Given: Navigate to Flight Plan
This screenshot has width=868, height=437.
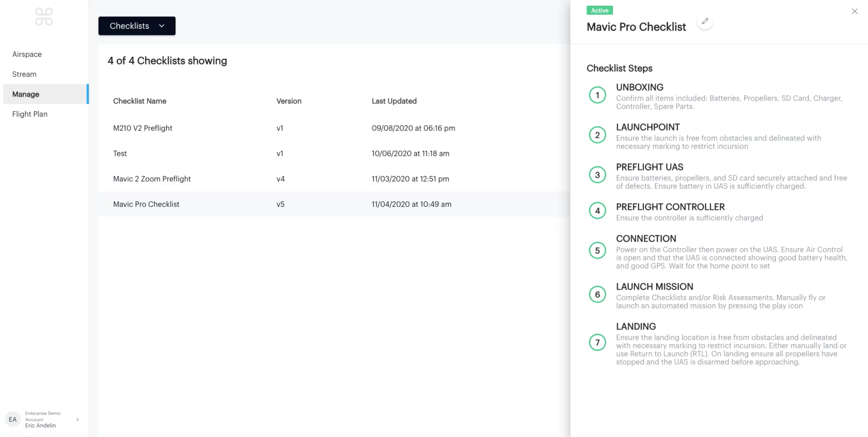Looking at the screenshot, I should pos(30,114).
